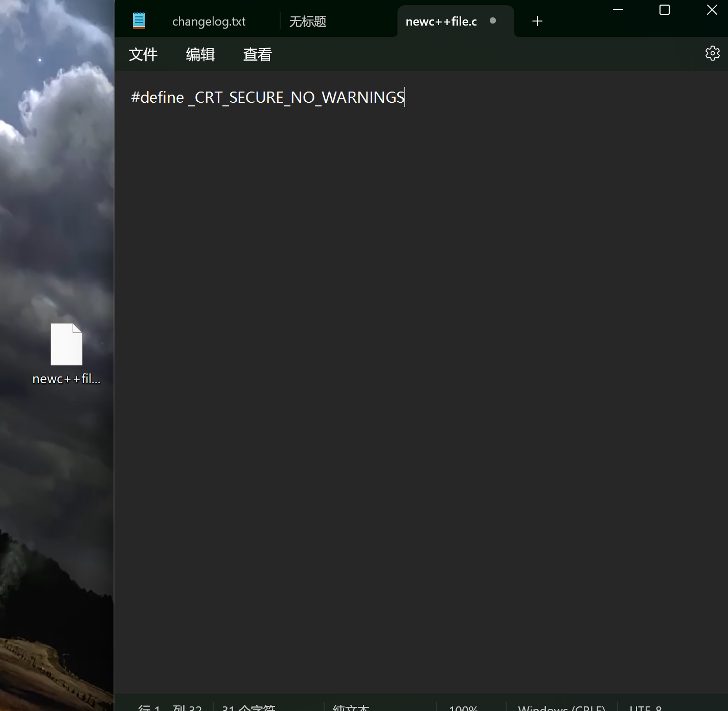This screenshot has width=728, height=711.
Task: Switch to the changelog.txt tab
Action: (x=209, y=21)
